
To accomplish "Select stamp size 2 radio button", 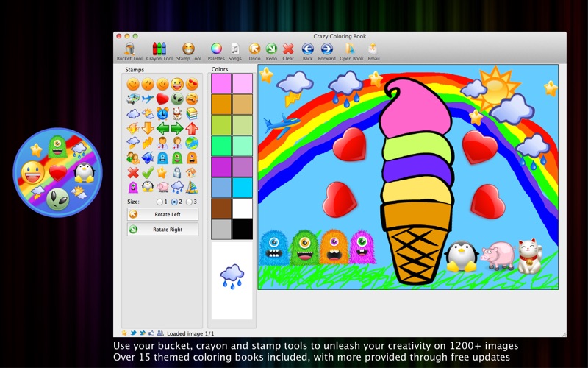I will pyautogui.click(x=174, y=202).
